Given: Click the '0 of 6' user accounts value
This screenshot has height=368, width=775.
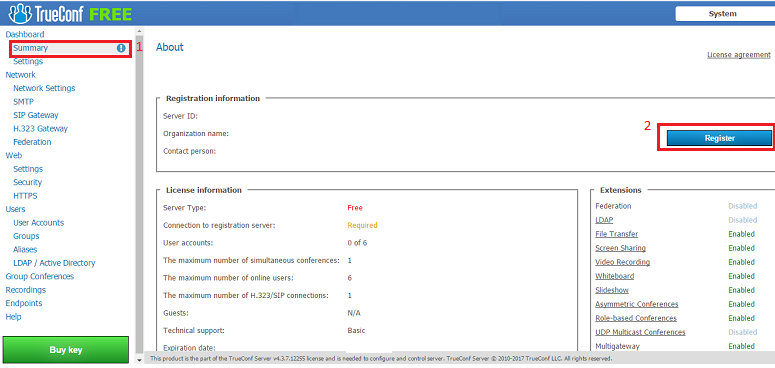Looking at the screenshot, I should pyautogui.click(x=357, y=243).
